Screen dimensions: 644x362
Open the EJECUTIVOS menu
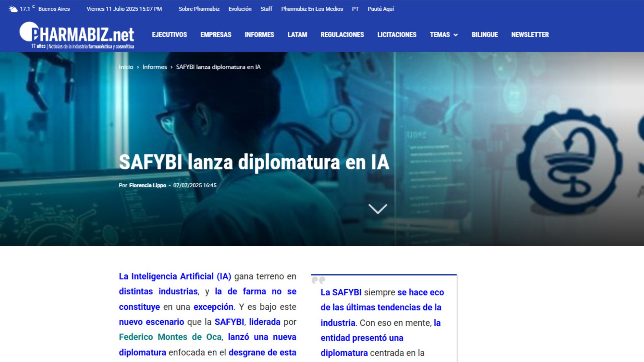click(x=169, y=35)
